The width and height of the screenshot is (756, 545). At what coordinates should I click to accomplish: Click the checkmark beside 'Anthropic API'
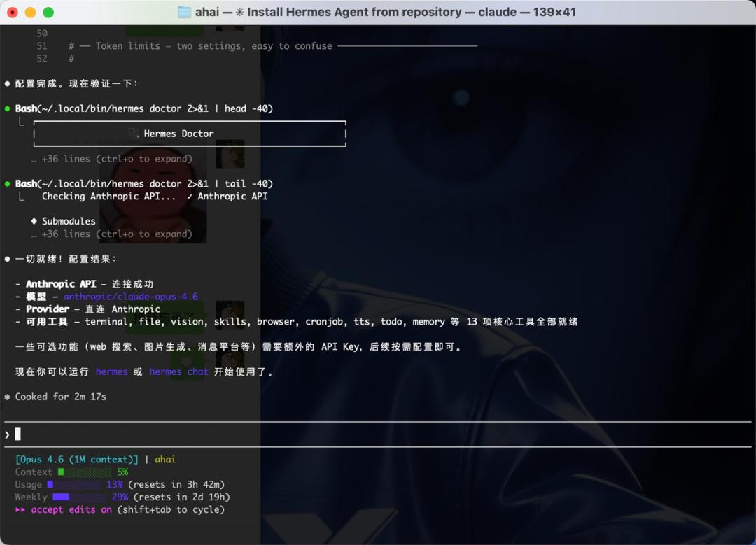tap(190, 196)
